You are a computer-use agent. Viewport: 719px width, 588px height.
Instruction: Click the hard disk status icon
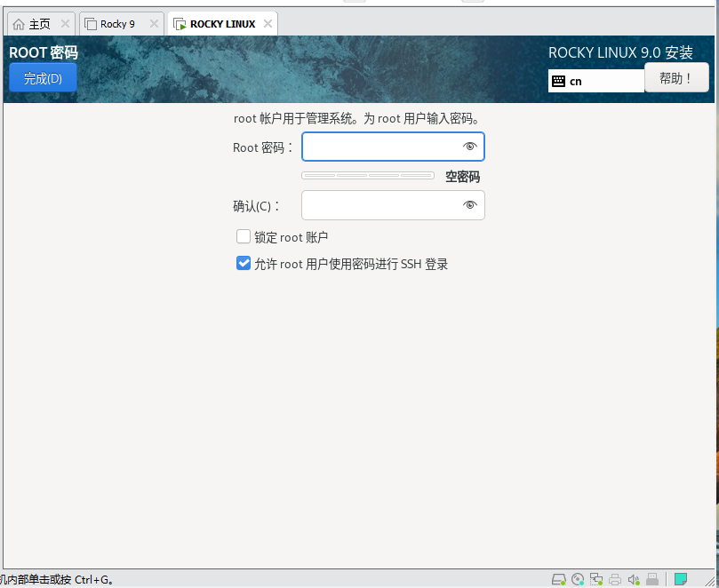coord(558,579)
